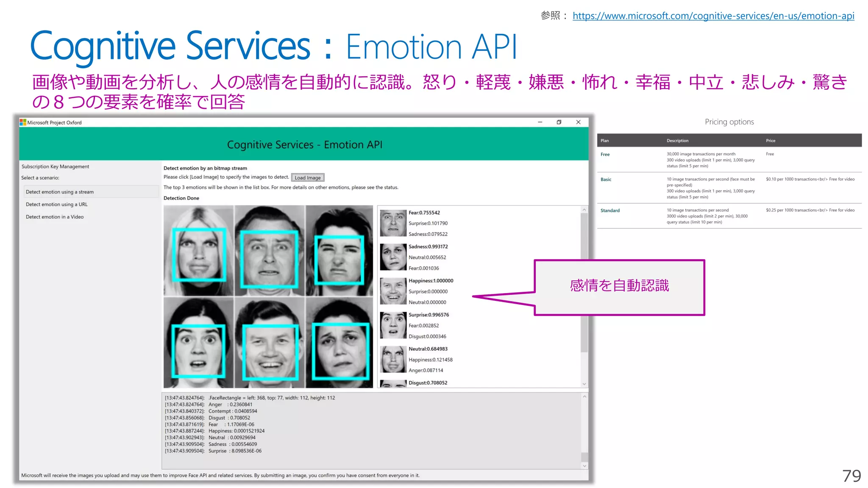The image size is (868, 488).
Task: Click the results list scrollbar thumb
Action: tap(584, 283)
